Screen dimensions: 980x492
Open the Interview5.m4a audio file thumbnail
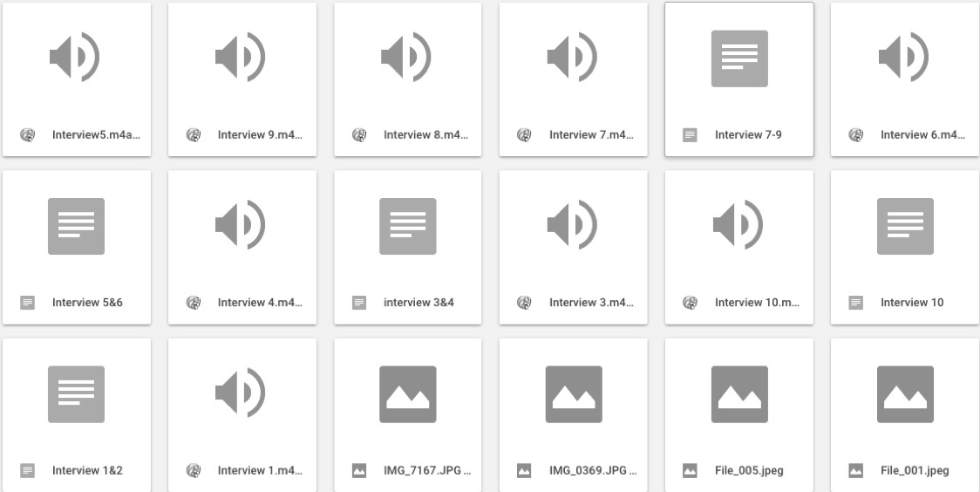click(x=75, y=58)
